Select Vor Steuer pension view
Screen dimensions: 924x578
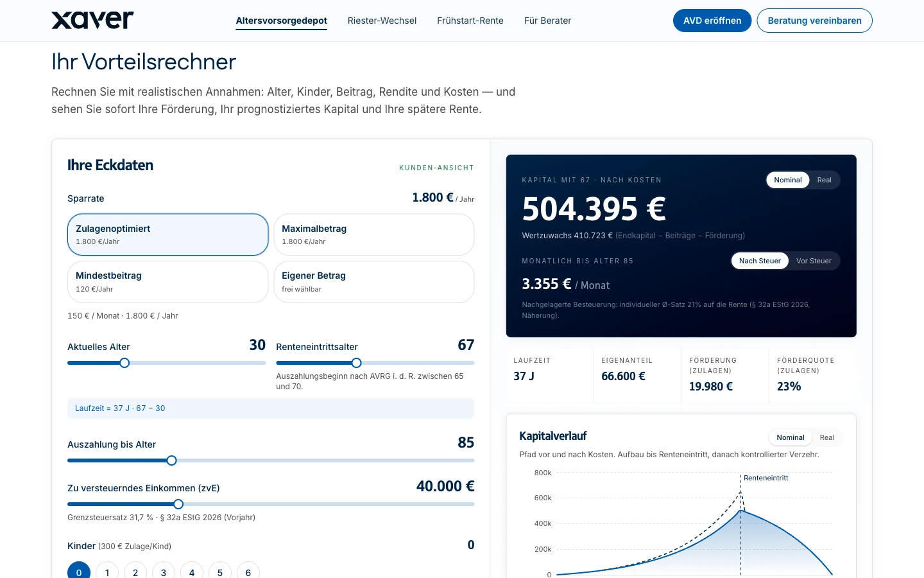814,261
